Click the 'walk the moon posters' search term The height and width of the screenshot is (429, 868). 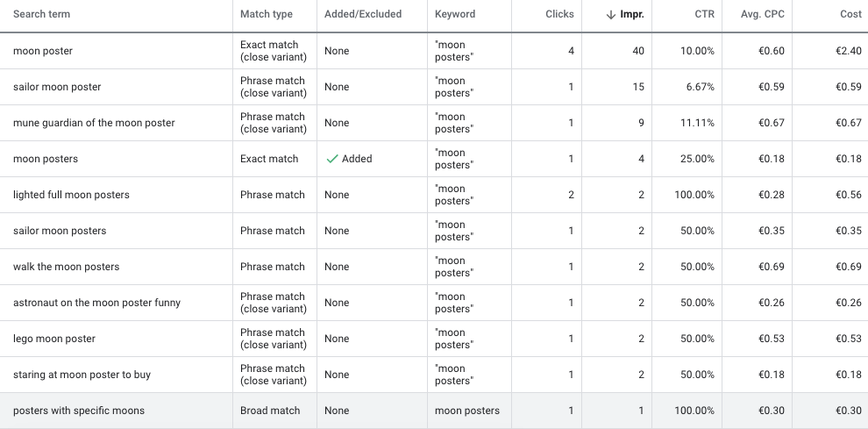[x=66, y=268]
